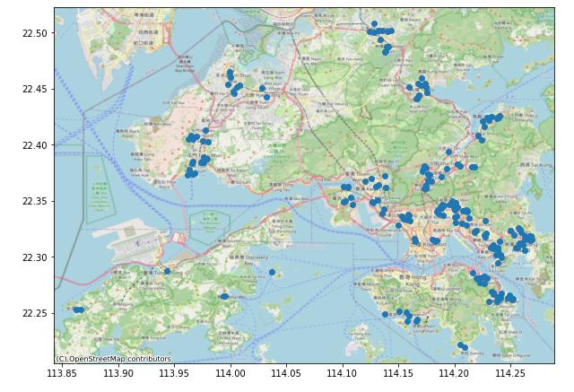Click the 22.25 y-axis tick label
This screenshot has width=574, height=392.
(x=36, y=313)
